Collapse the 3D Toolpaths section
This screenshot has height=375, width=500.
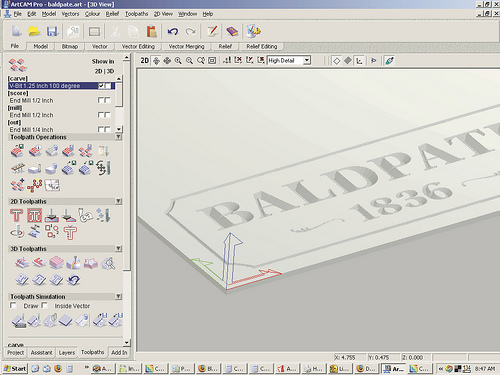tap(119, 249)
